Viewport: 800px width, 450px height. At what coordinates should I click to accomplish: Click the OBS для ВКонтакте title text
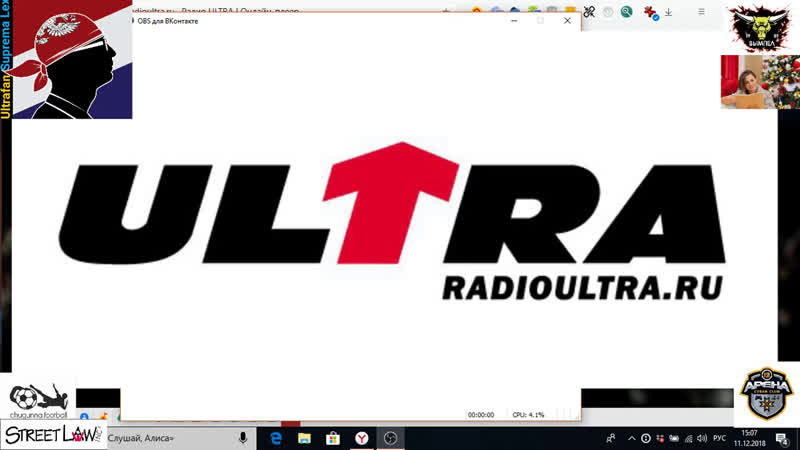point(168,21)
